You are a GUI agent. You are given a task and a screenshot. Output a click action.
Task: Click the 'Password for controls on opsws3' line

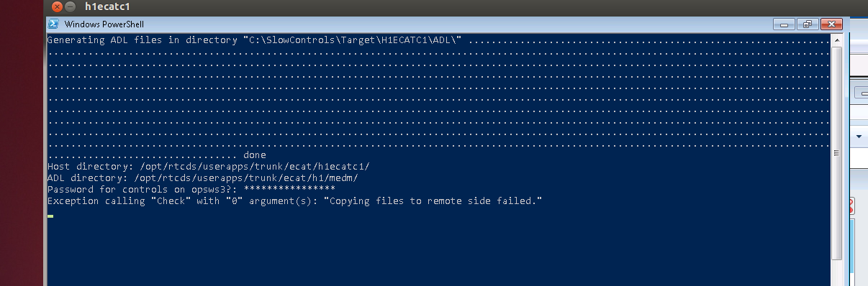point(191,189)
